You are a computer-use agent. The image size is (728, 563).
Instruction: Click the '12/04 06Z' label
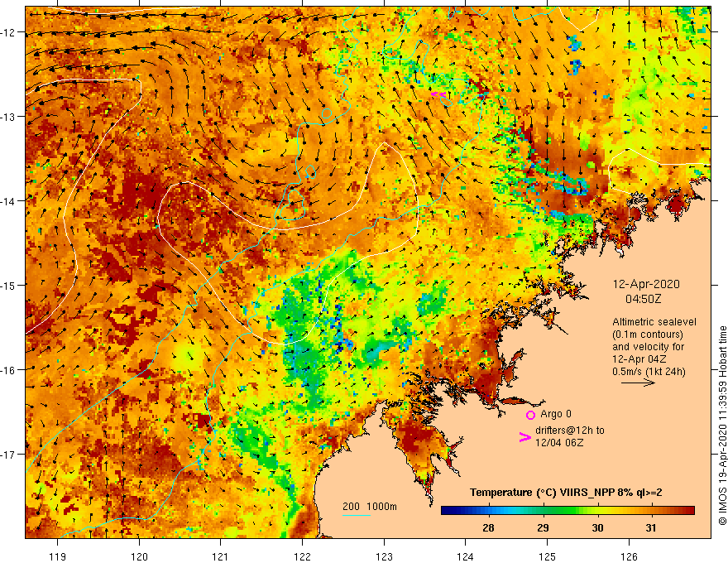[x=559, y=443]
